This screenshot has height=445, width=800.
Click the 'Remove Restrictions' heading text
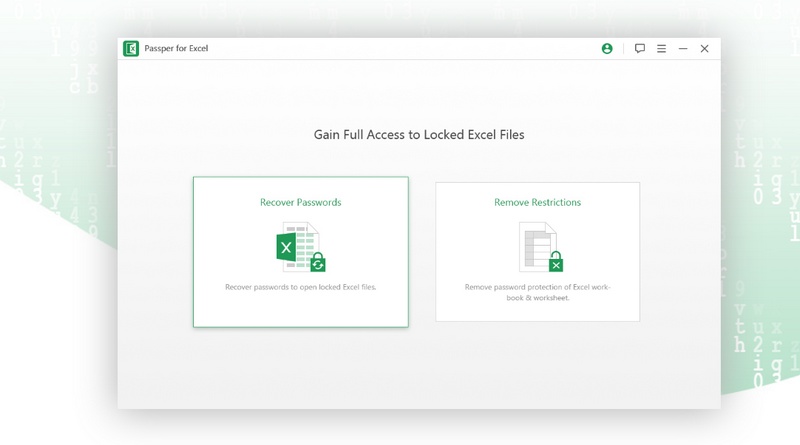537,202
